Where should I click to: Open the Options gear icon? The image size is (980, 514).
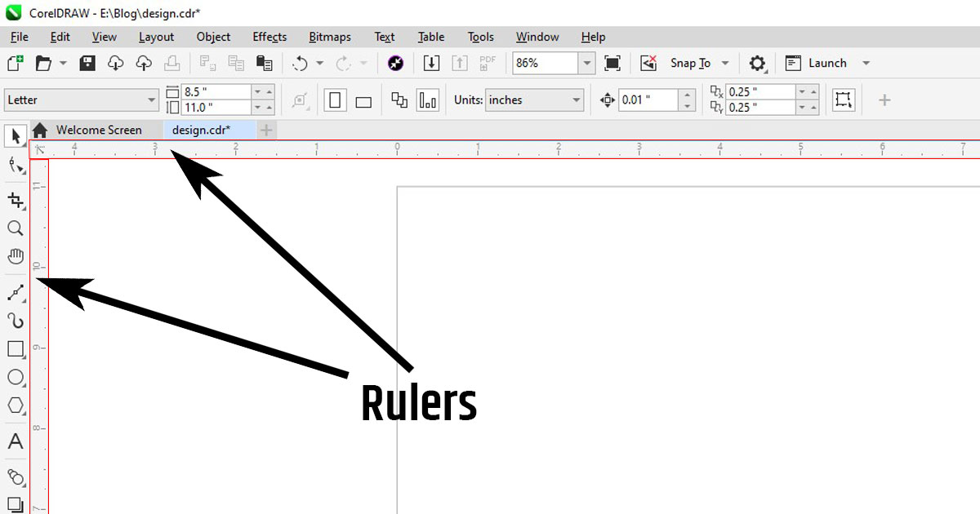coord(758,63)
